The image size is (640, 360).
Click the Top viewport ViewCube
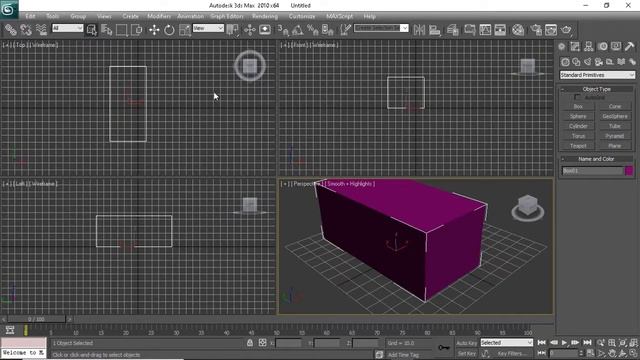click(250, 65)
